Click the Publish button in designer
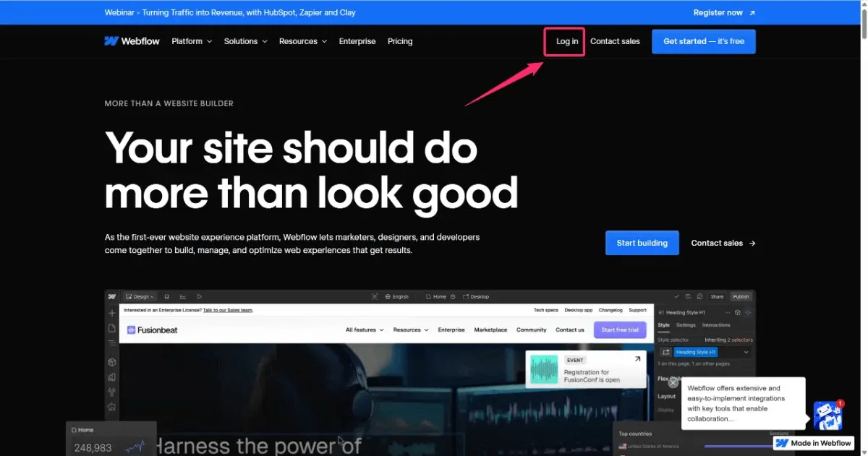Image resolution: width=868 pixels, height=456 pixels. pos(741,296)
